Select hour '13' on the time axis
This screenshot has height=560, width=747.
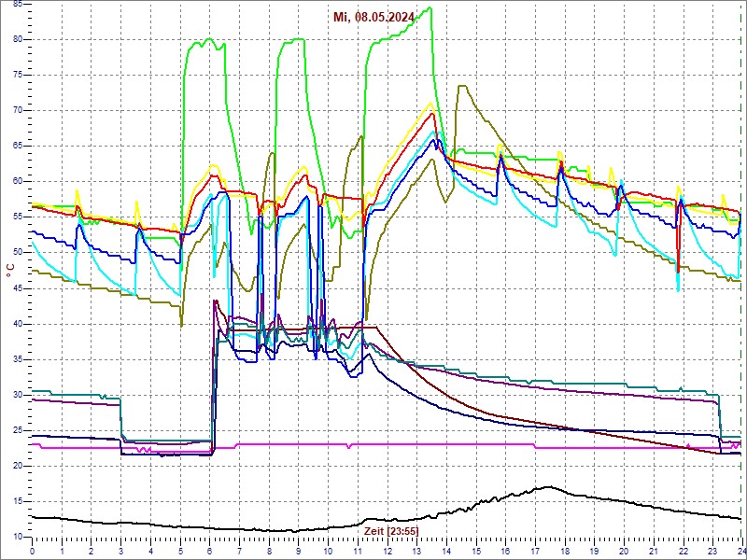point(416,551)
